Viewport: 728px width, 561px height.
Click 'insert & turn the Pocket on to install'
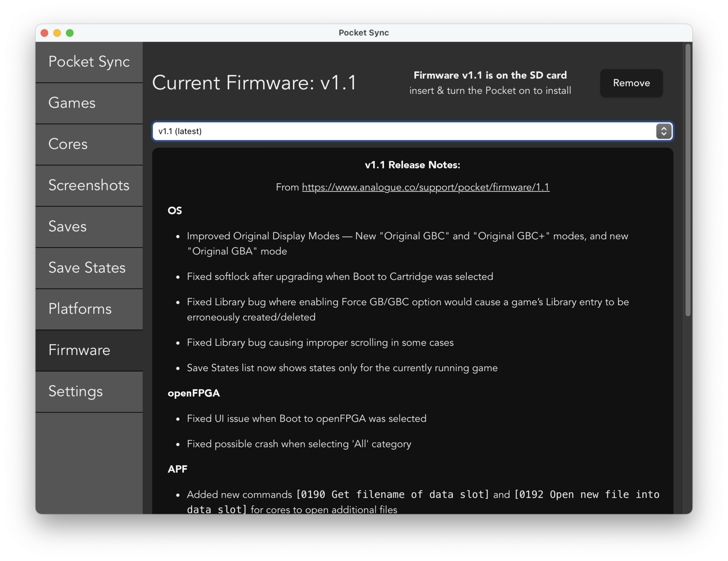pos(490,91)
